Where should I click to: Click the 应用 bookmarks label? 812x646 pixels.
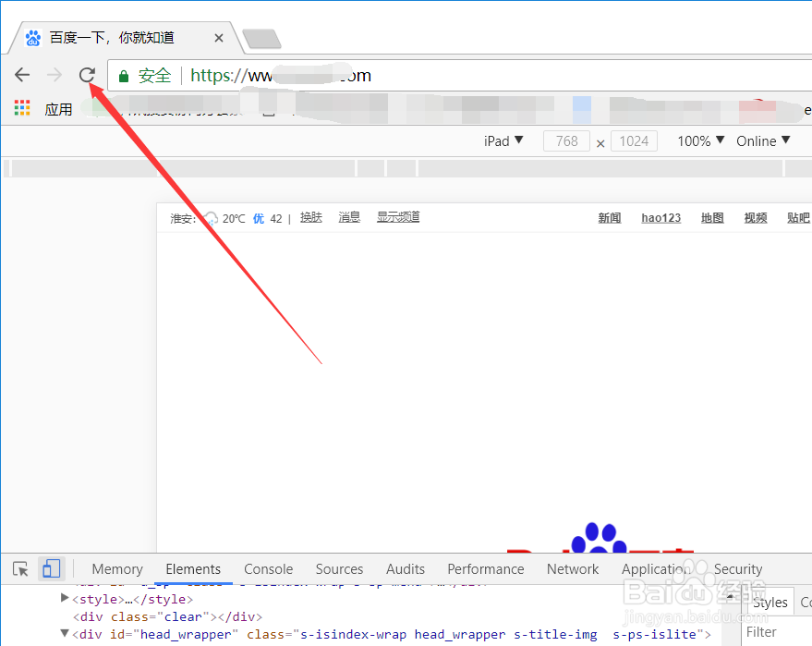click(58, 109)
